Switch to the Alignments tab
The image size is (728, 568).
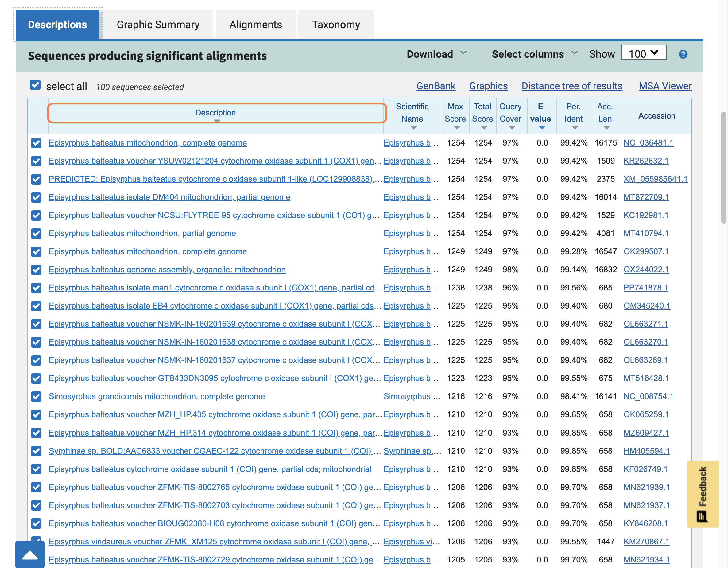point(256,25)
